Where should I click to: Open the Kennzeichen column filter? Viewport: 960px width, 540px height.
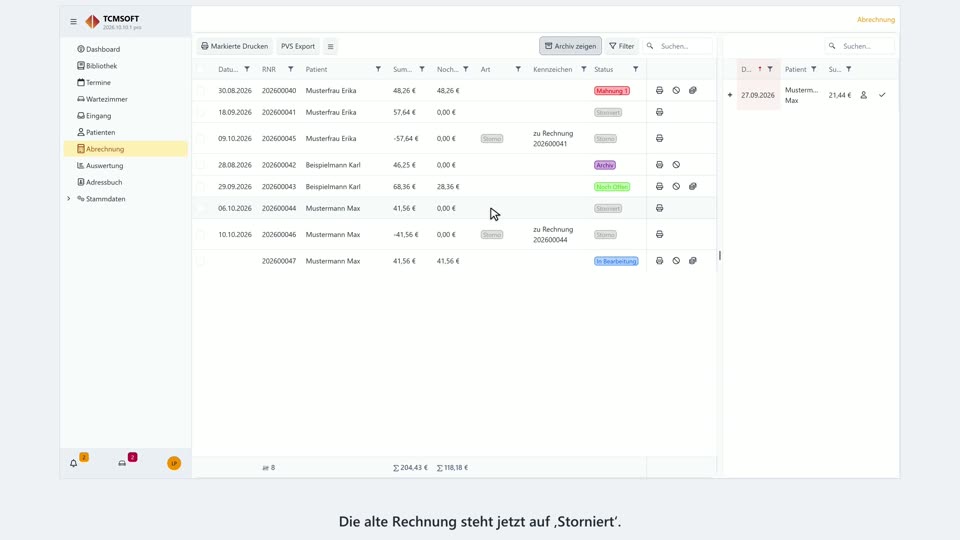click(x=583, y=69)
